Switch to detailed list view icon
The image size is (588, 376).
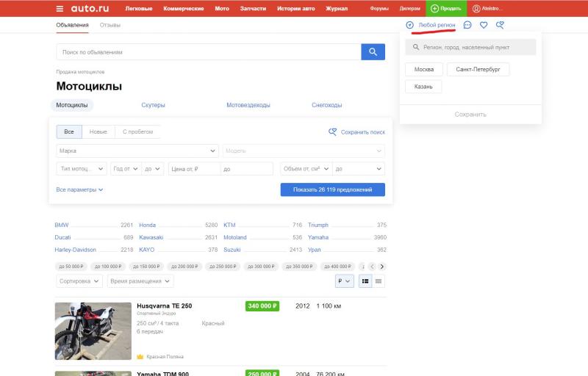(x=365, y=281)
